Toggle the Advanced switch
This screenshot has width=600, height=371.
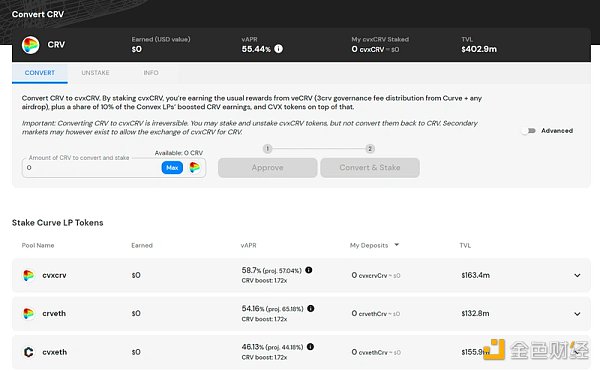click(x=528, y=131)
